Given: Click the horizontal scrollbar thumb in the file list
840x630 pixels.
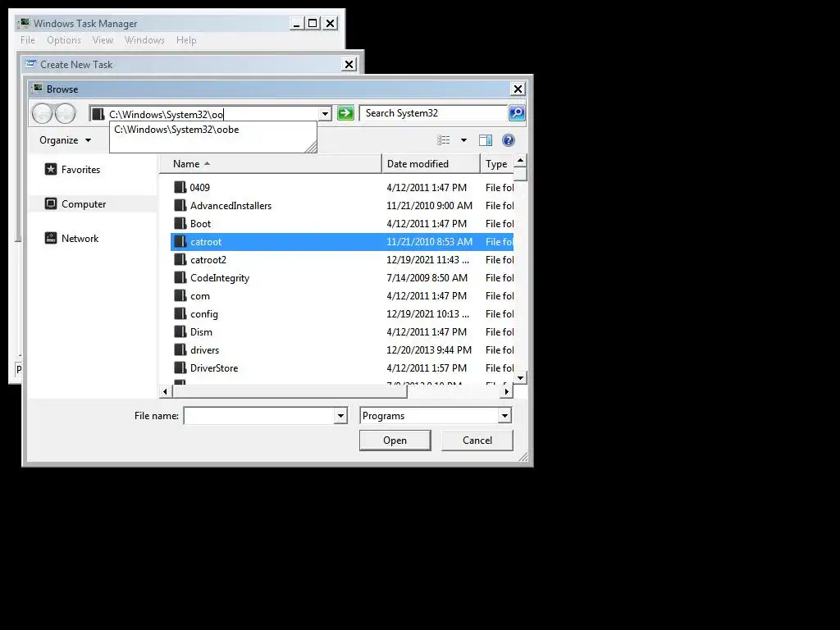Looking at the screenshot, I should coord(290,391).
